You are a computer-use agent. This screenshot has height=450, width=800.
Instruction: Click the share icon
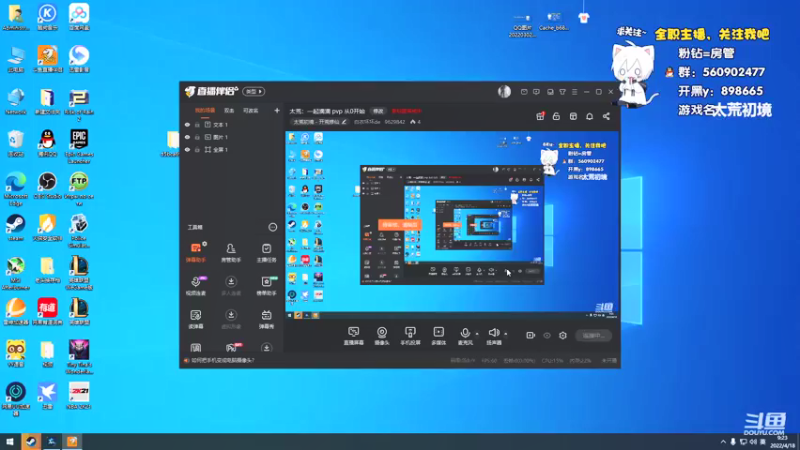pos(606,116)
